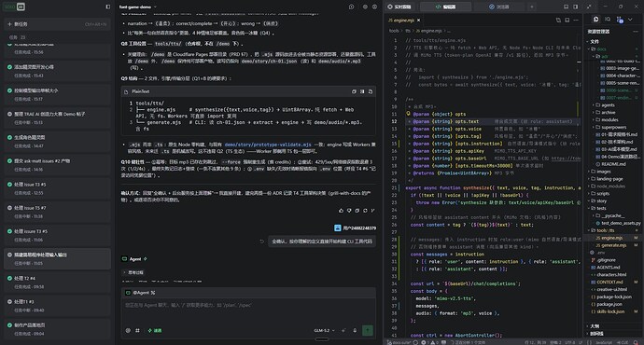Image resolution: width=644 pixels, height=345 pixels.
Task: Click the revert arrow beside user message
Action: pyautogui.click(x=261, y=241)
